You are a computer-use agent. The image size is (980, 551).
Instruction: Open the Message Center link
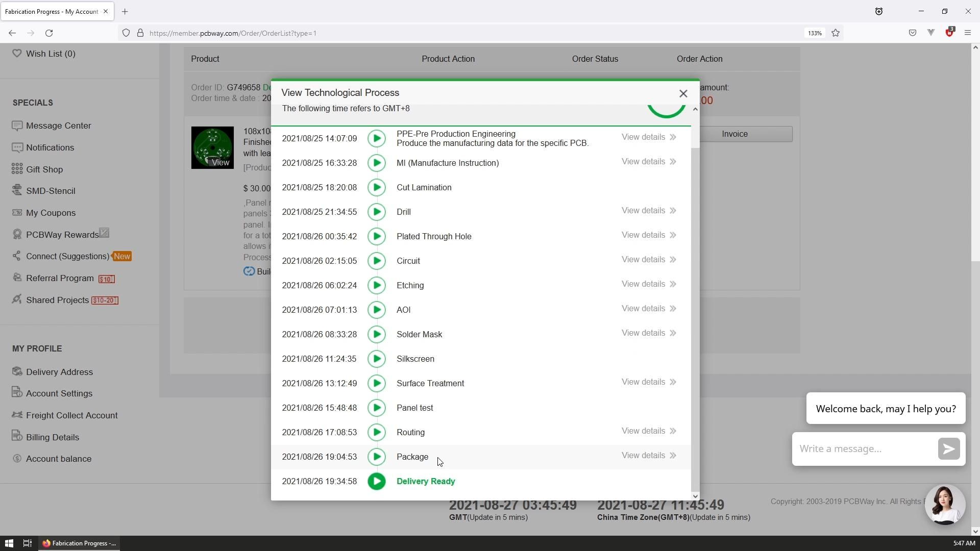58,126
